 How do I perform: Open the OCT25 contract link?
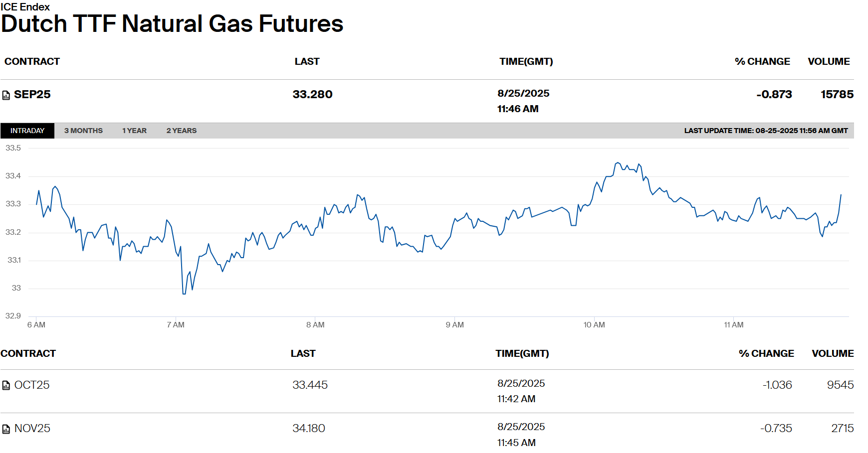click(x=32, y=385)
